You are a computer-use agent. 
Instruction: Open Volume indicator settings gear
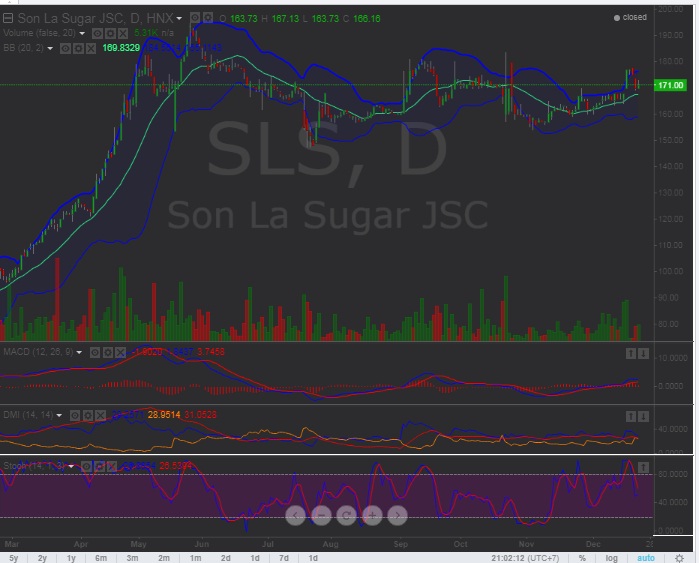110,33
